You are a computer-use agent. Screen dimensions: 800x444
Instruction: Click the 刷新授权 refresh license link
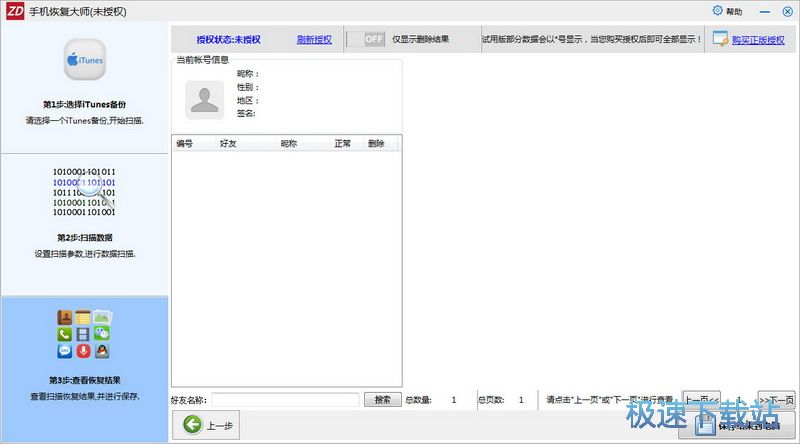(x=314, y=40)
